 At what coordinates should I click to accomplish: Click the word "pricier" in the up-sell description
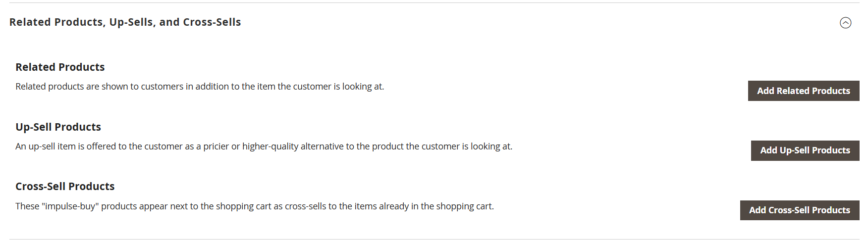[216, 146]
